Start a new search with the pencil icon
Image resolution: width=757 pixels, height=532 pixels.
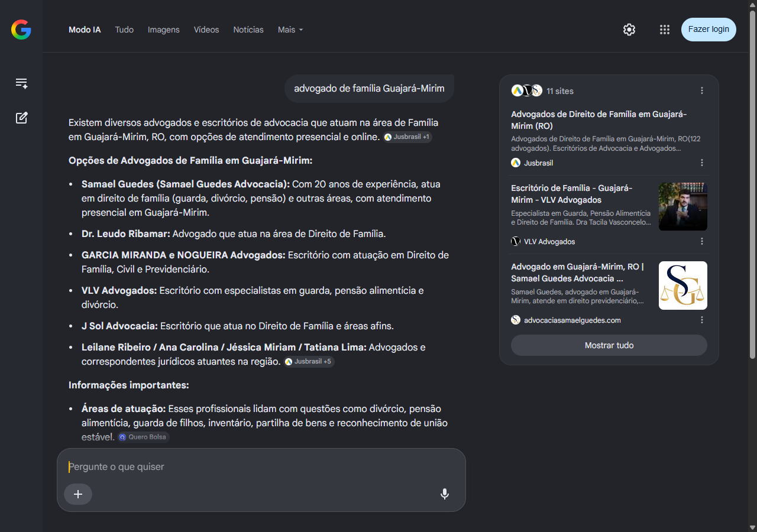21,118
